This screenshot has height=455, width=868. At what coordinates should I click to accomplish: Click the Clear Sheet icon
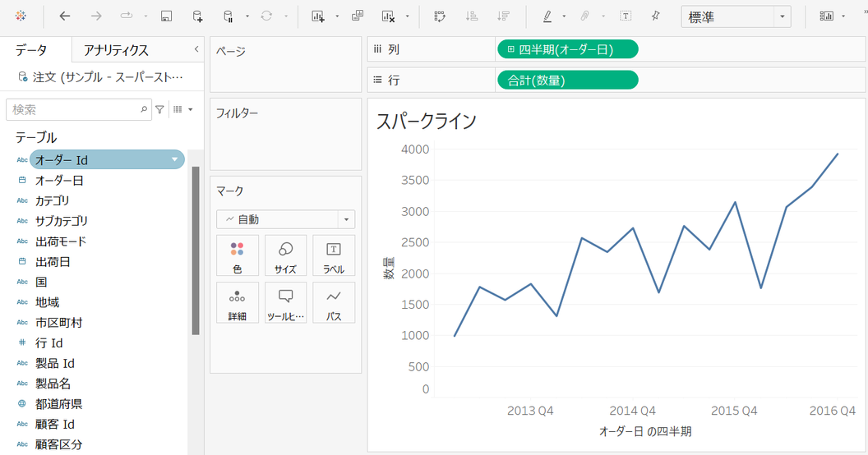tap(388, 16)
